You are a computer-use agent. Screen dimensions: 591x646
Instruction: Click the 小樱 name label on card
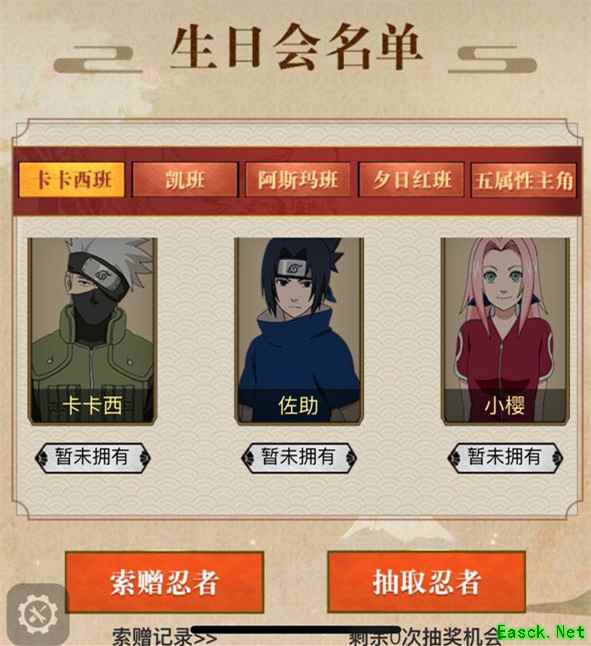tap(505, 406)
